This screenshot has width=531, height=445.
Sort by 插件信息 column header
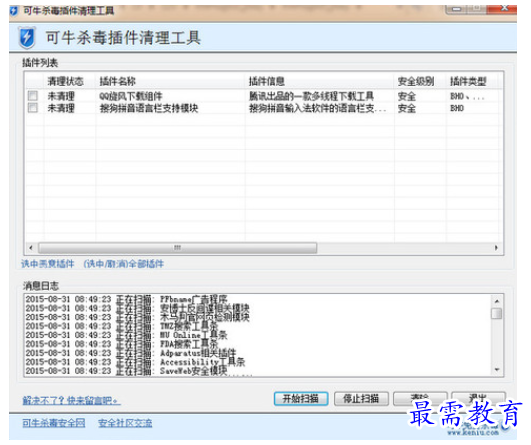pos(267,81)
